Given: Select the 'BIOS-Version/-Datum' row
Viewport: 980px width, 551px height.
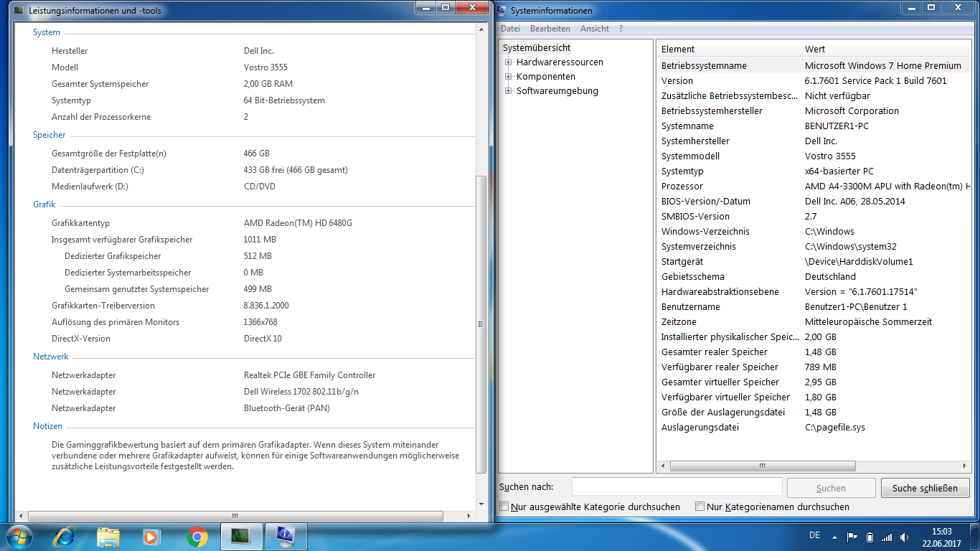Looking at the screenshot, I should click(814, 201).
